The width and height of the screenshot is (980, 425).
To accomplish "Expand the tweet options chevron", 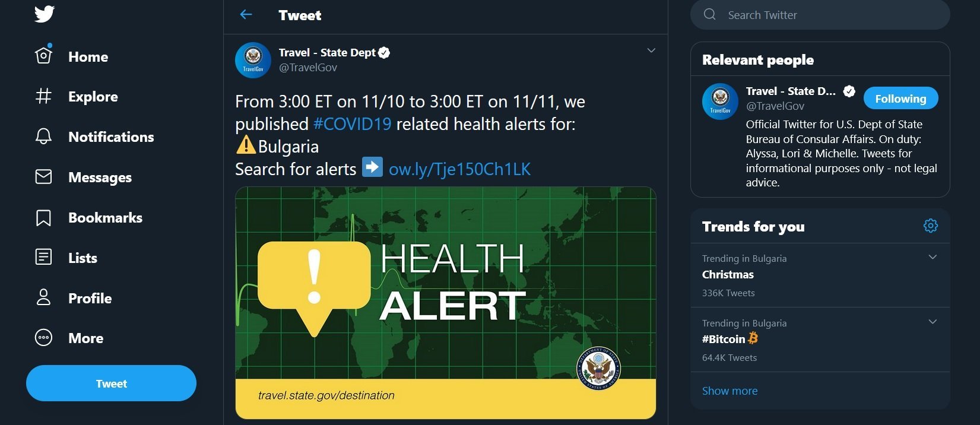I will pyautogui.click(x=651, y=50).
